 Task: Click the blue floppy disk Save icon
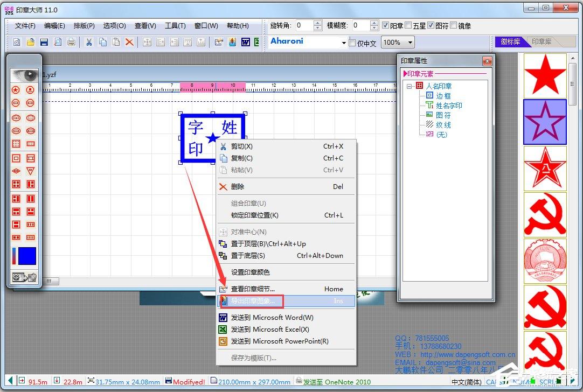[x=44, y=42]
